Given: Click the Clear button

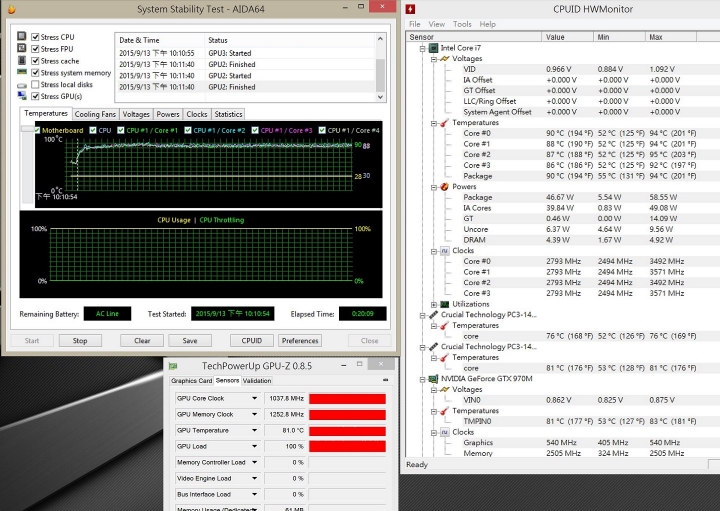Looking at the screenshot, I should tap(142, 341).
